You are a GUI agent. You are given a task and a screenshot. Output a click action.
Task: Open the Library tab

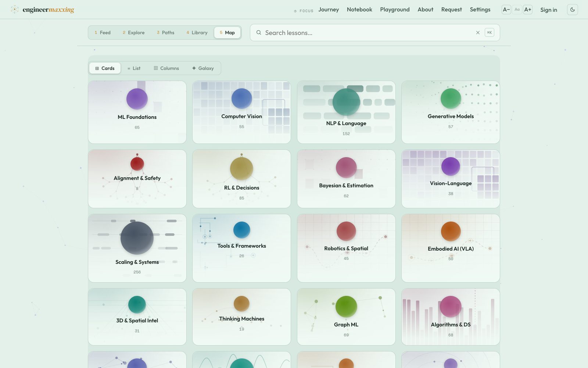197,32
